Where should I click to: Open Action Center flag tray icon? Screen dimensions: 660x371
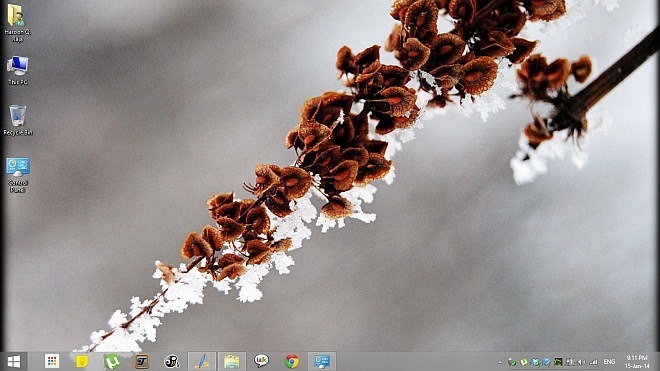(569, 362)
